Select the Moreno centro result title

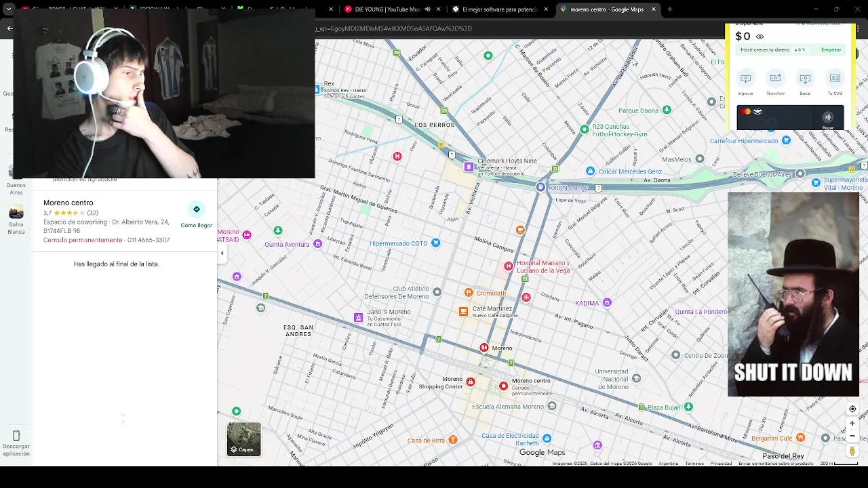point(68,203)
